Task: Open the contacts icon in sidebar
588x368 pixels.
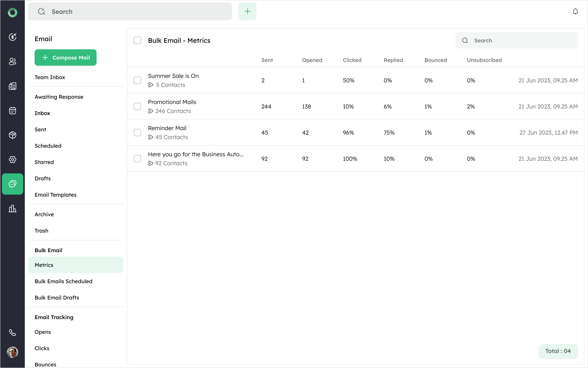Action: (12, 62)
